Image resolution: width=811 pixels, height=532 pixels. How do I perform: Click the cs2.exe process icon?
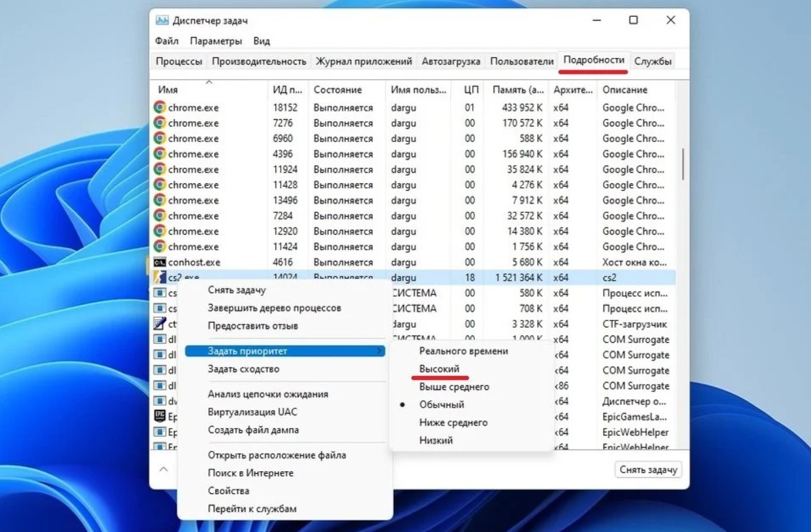(160, 278)
